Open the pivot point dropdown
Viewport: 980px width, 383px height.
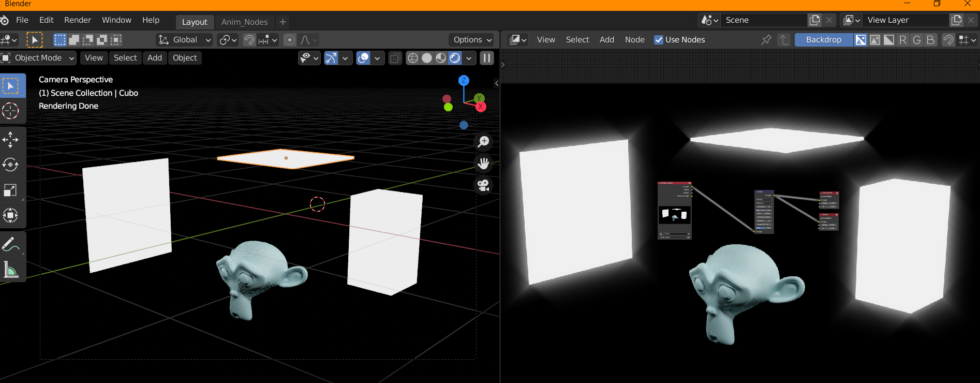pyautogui.click(x=228, y=40)
